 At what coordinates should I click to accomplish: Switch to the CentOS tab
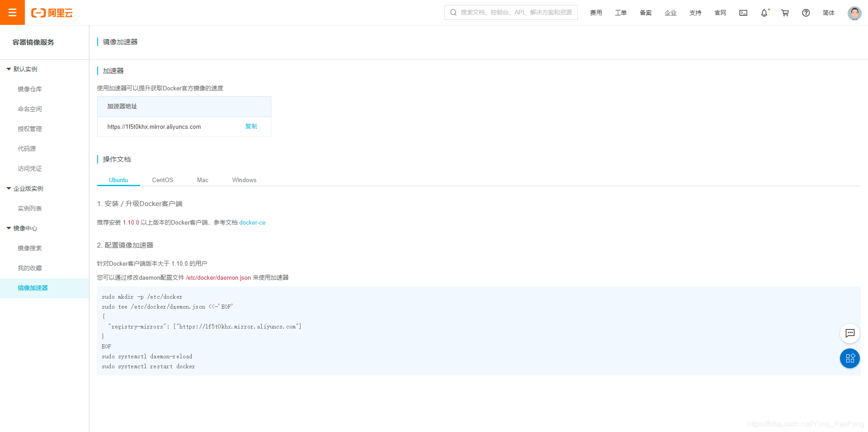[x=163, y=180]
